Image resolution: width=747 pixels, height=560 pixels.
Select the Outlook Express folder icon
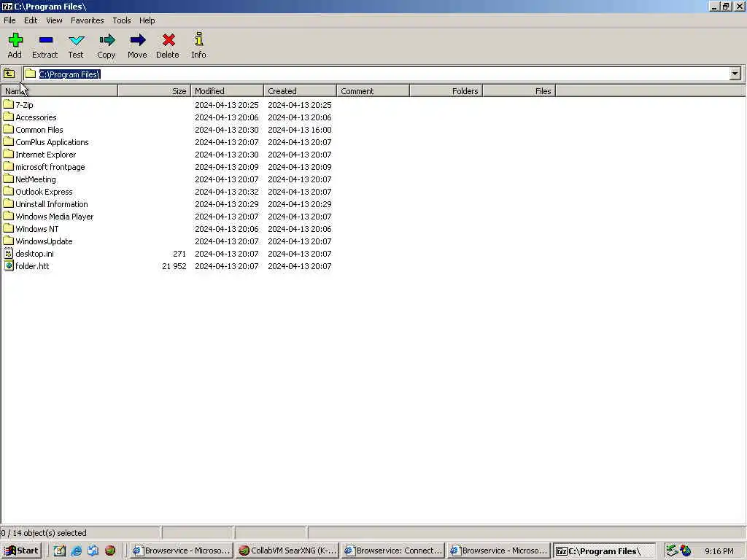point(8,191)
